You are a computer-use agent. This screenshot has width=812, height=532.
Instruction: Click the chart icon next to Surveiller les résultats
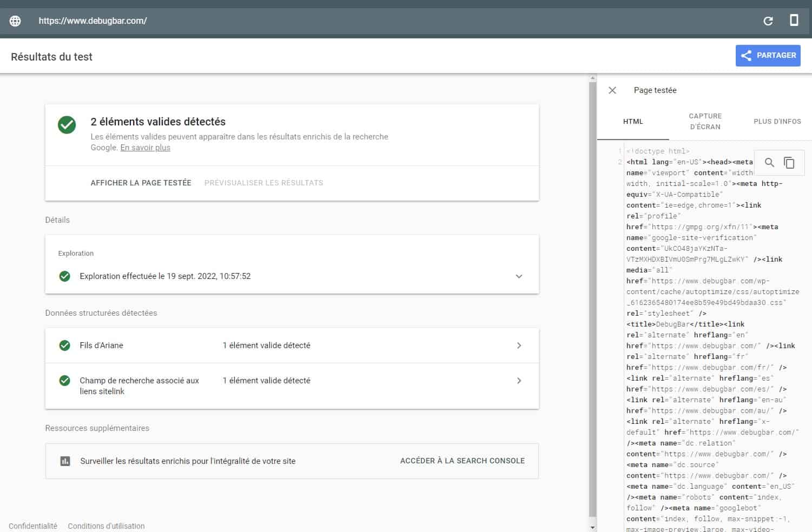[65, 461]
